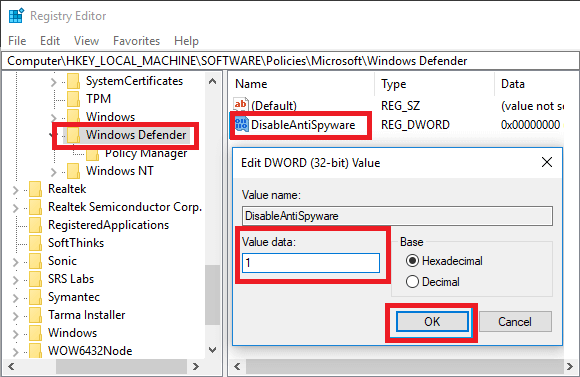Click the Windows NT folder icon

[x=73, y=171]
